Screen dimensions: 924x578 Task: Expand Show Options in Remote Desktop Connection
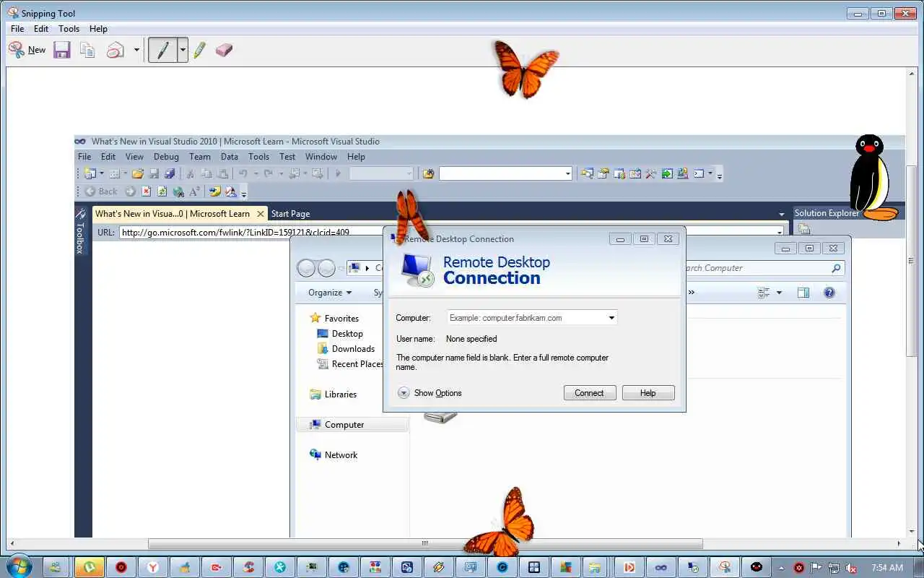[430, 393]
